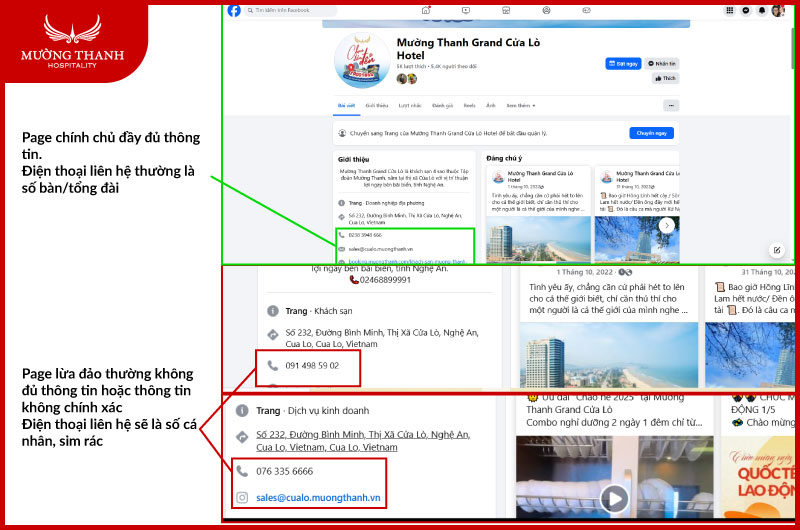
Task: Click the Mường Thanh Grand Cửa Lò page profile picture
Action: tap(362, 60)
